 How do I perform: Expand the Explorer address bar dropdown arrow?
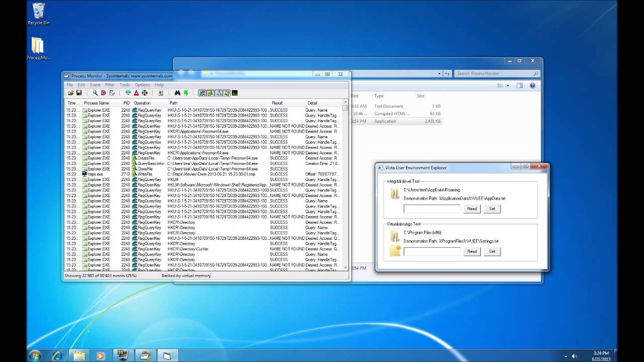[x=439, y=73]
